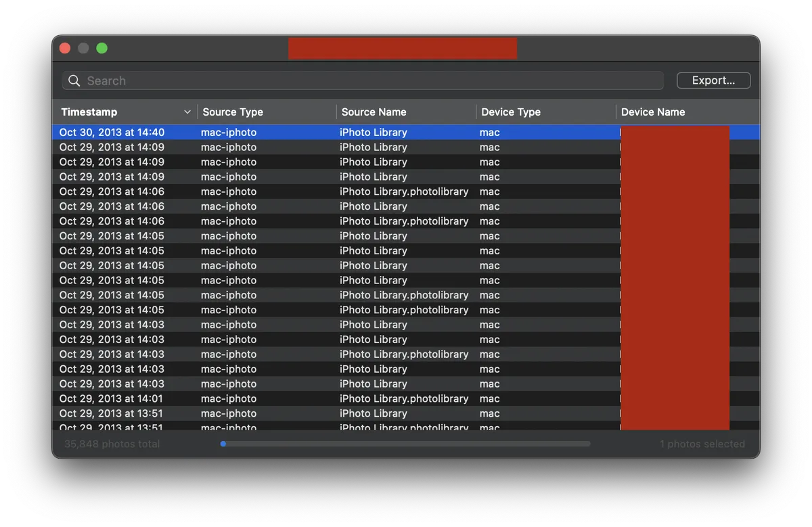Screen dimensions: 812x527
Task: Open the Timestamp column sort chevron
Action: click(x=188, y=112)
